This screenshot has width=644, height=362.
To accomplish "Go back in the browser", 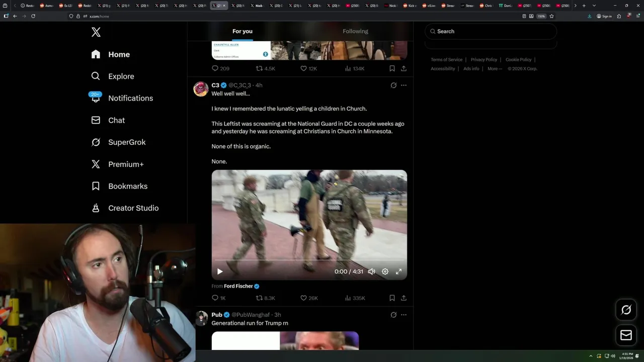I will point(15,16).
